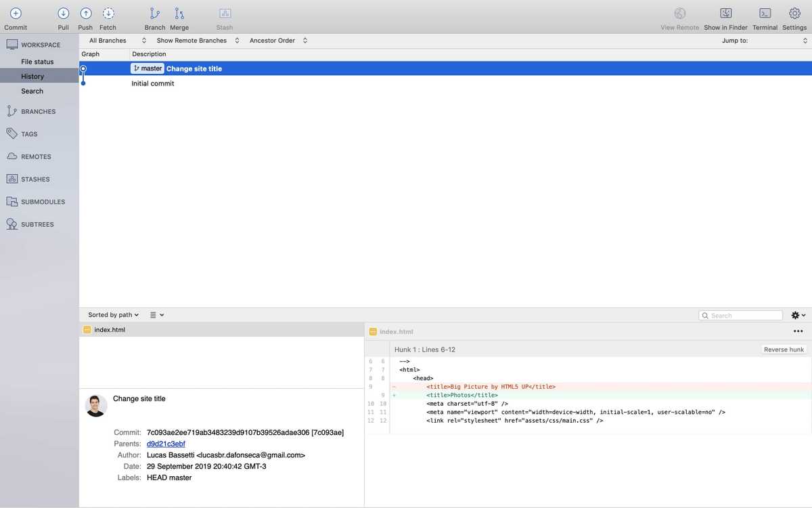The height and width of the screenshot is (508, 812).
Task: Expand the Sorted by path dropdown
Action: 112,314
